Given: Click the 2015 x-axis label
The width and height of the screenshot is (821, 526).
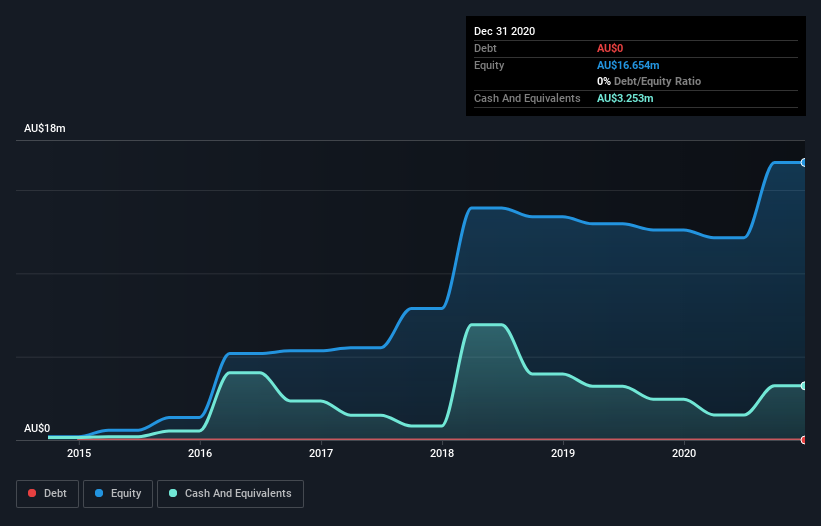Looking at the screenshot, I should point(79,453).
